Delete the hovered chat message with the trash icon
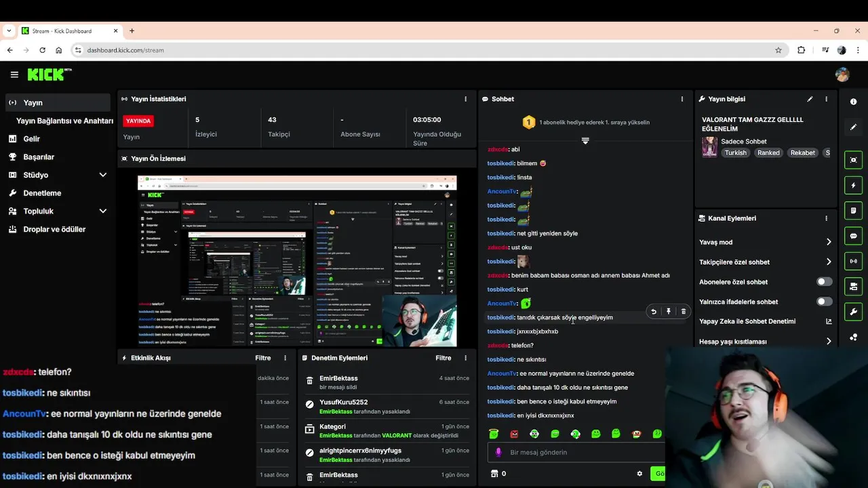Image resolution: width=868 pixels, height=488 pixels. tap(683, 312)
